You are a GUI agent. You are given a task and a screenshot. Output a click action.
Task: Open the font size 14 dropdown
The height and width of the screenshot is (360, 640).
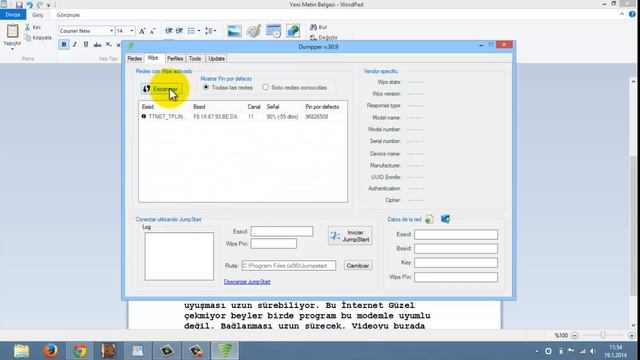pyautogui.click(x=132, y=31)
